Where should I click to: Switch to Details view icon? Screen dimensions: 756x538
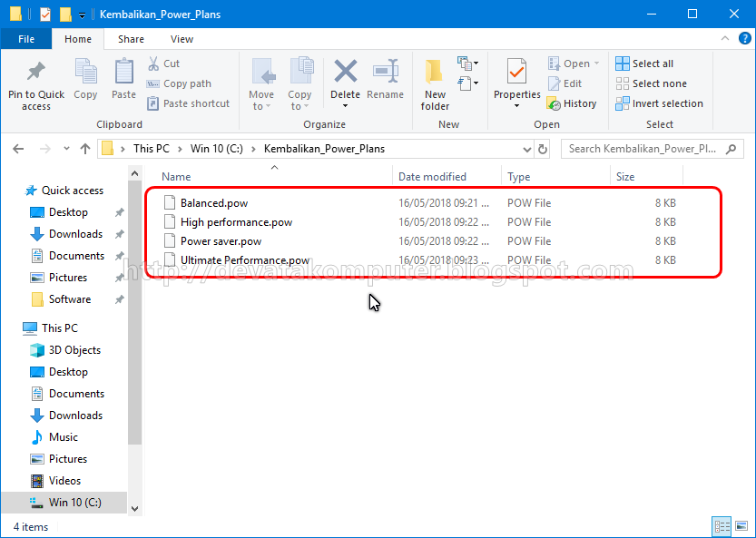(722, 526)
